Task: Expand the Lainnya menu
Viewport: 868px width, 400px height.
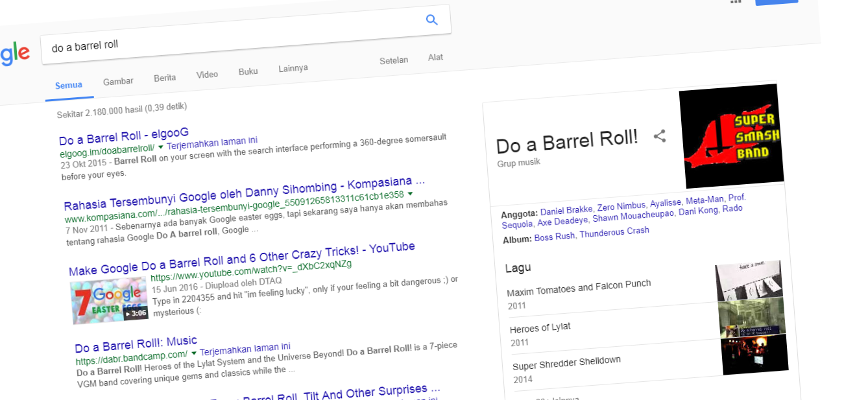Action: pyautogui.click(x=293, y=68)
